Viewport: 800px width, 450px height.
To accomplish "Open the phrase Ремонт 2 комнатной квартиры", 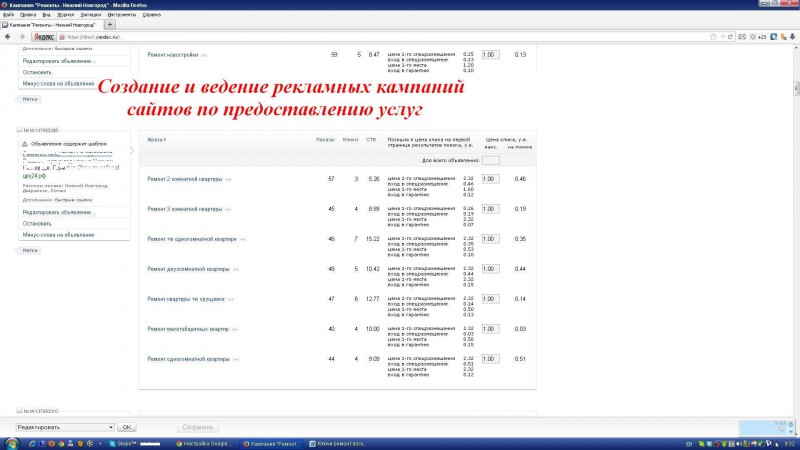I will 185,179.
